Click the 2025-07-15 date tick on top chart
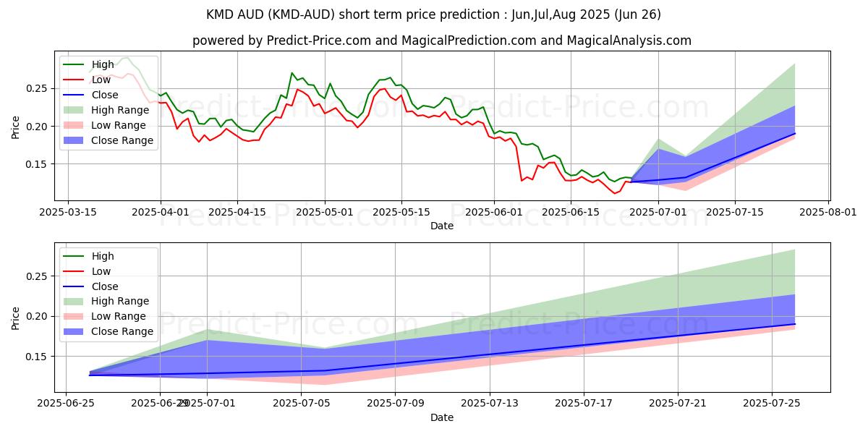This screenshot has height=434, width=868. 735,212
